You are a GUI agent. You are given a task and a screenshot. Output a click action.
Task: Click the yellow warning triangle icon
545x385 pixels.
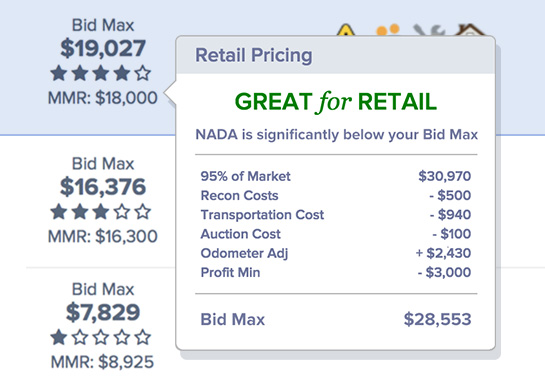coord(346,30)
